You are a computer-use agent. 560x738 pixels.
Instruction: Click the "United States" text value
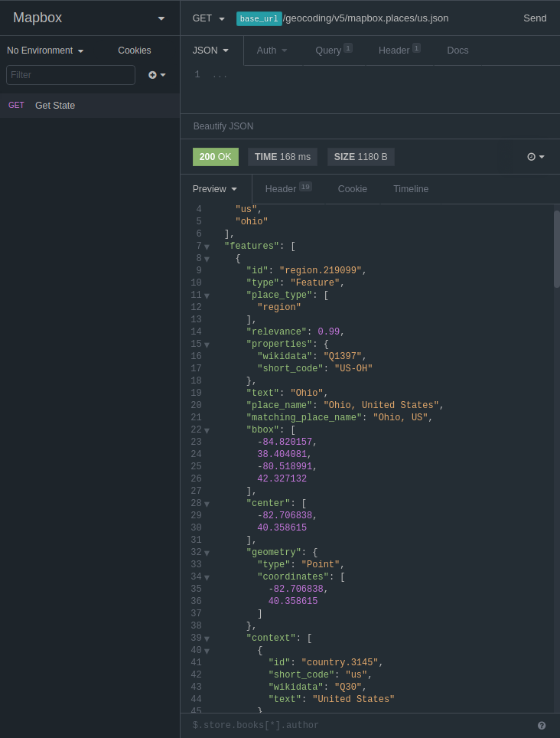(353, 699)
